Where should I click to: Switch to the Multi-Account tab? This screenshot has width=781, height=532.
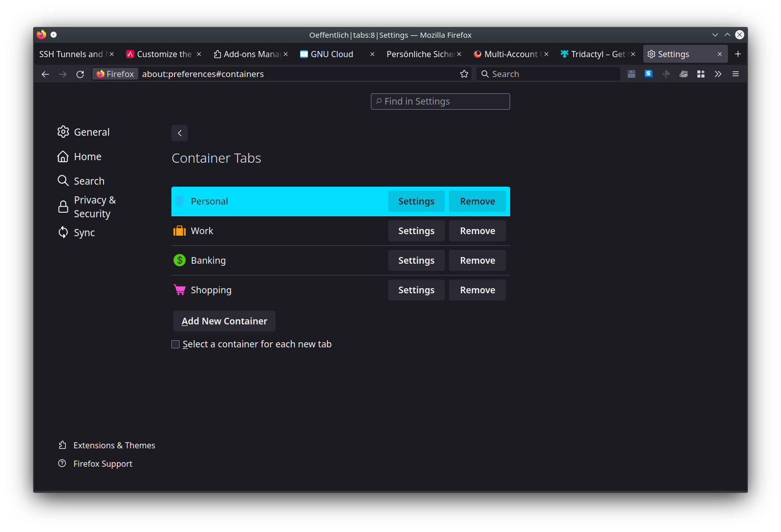pos(510,54)
